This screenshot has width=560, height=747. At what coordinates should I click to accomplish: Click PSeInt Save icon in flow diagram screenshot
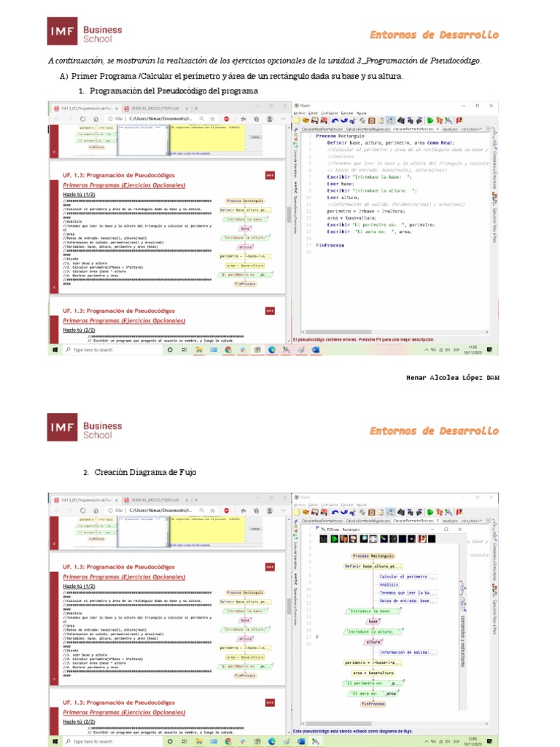pyautogui.click(x=315, y=512)
